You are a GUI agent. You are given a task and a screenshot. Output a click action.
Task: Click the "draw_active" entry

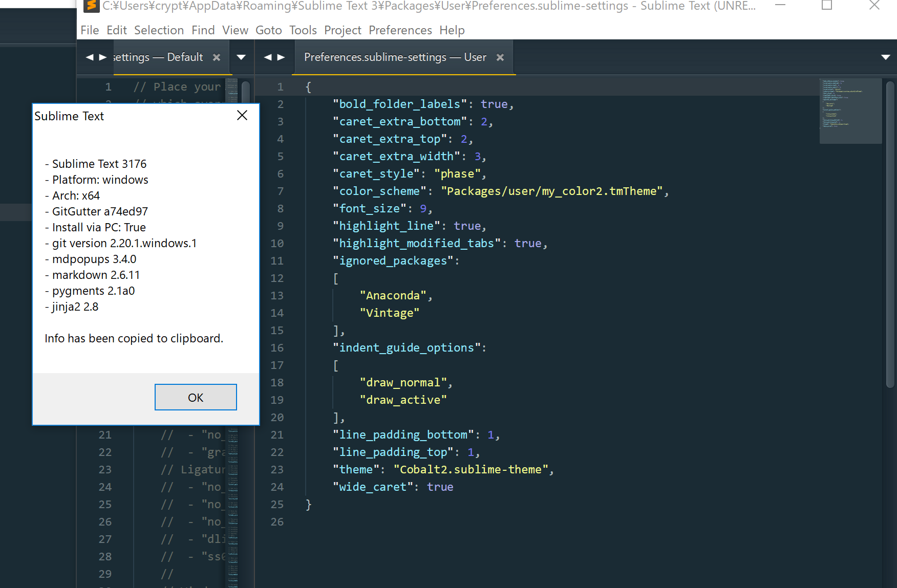403,400
